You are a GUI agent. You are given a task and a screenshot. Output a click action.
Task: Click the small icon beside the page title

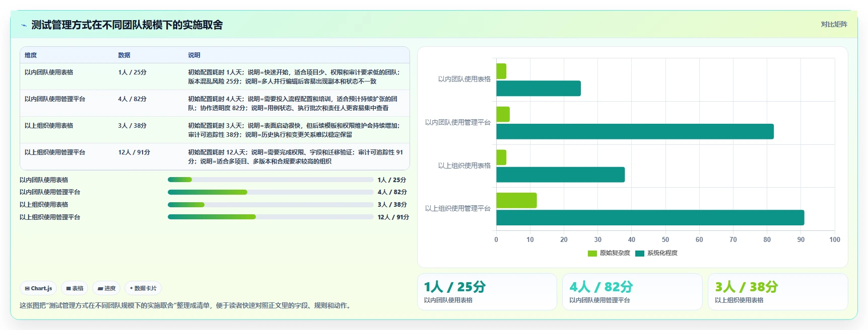pyautogui.click(x=24, y=25)
